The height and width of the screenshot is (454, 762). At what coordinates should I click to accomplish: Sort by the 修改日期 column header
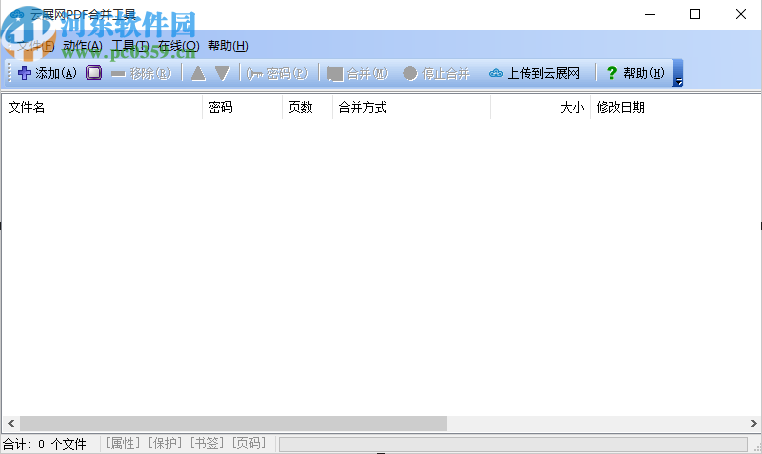[x=675, y=107]
